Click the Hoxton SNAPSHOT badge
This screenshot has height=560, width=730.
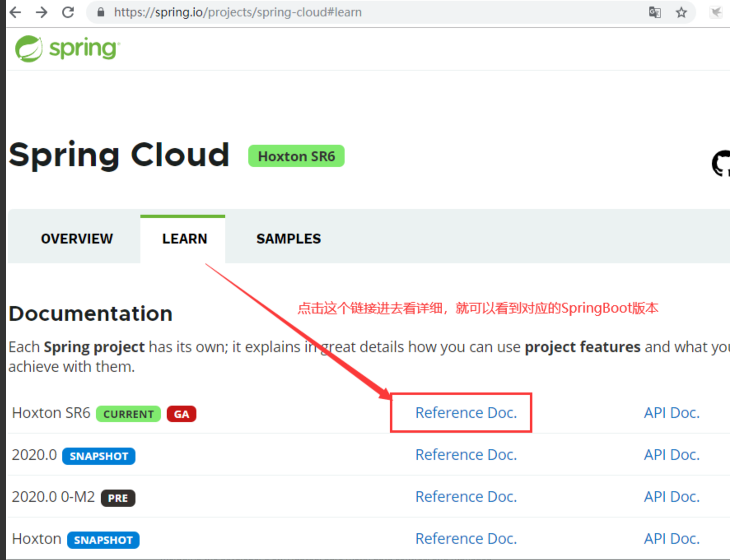pyautogui.click(x=103, y=540)
